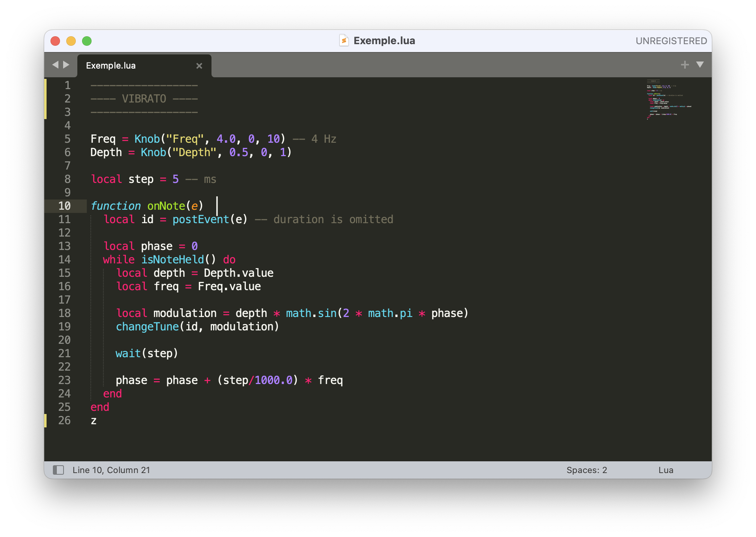The image size is (756, 537).
Task: Close the Exemple.lua tab
Action: 199,66
